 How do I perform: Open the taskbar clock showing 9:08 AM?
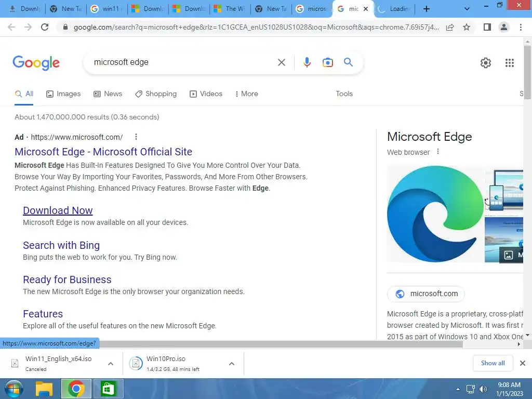509,389
